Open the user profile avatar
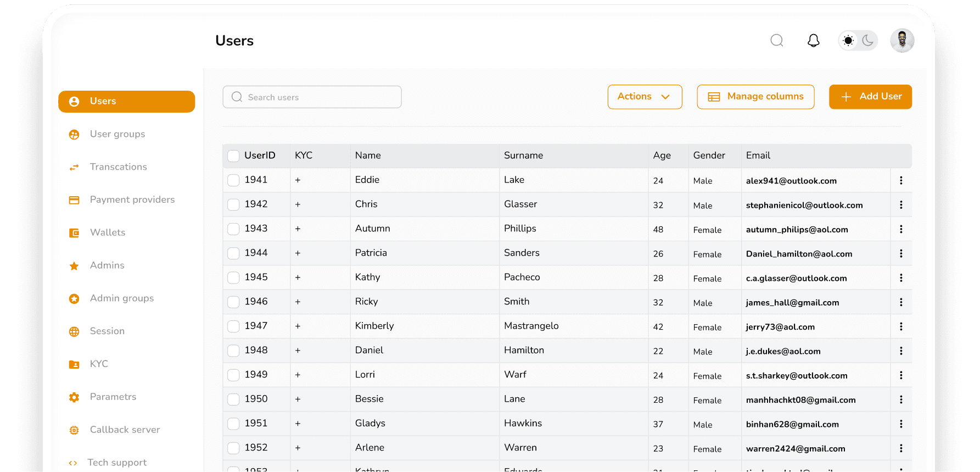The height and width of the screenshot is (472, 980). [901, 41]
